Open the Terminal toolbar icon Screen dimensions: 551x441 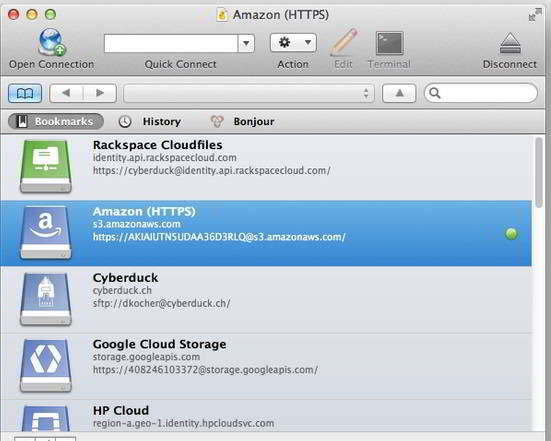[x=389, y=43]
